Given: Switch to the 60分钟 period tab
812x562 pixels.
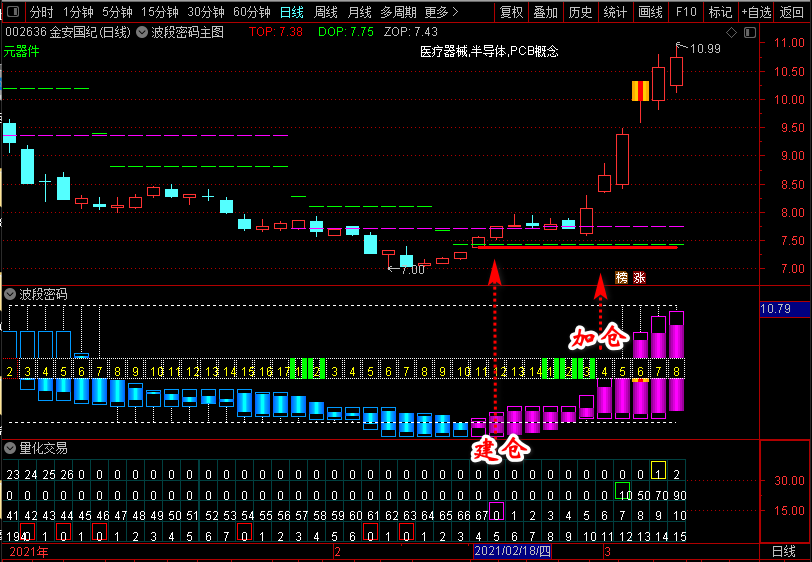Looking at the screenshot, I should (252, 12).
